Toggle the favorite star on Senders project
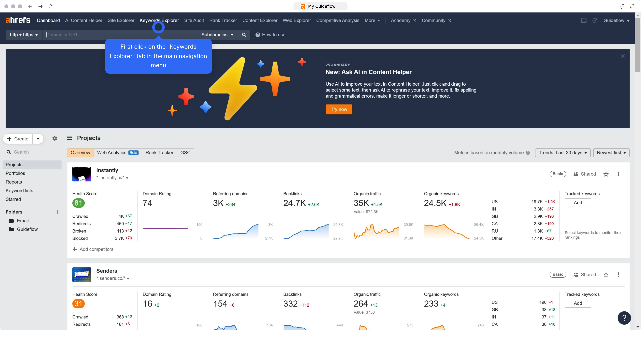The height and width of the screenshot is (364, 641). coord(606,275)
